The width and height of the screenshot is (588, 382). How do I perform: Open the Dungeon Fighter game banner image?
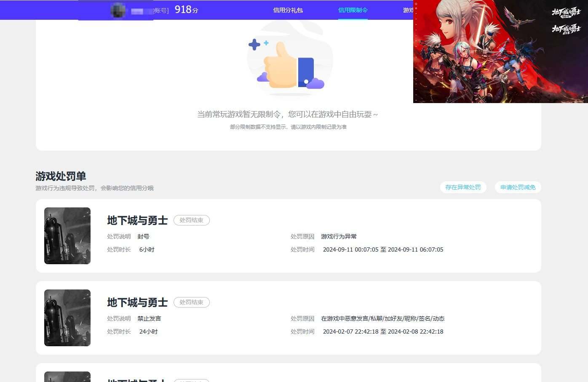point(500,51)
